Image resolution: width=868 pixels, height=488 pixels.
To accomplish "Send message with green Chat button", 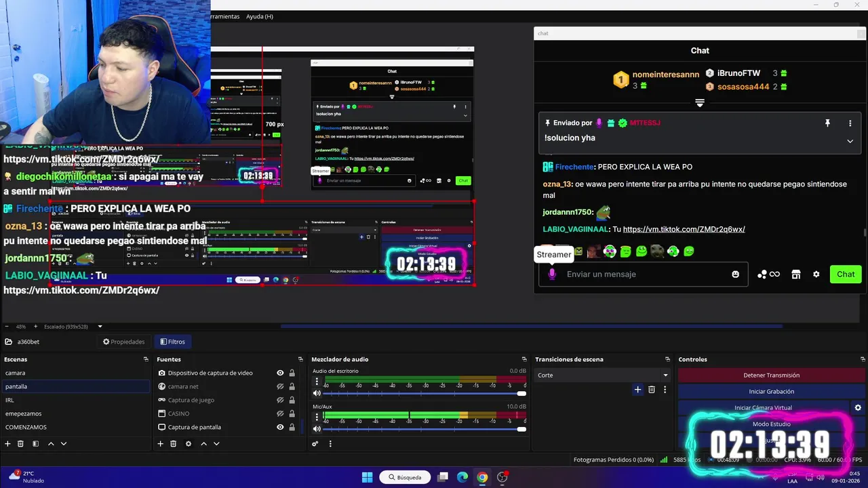I will (x=846, y=274).
